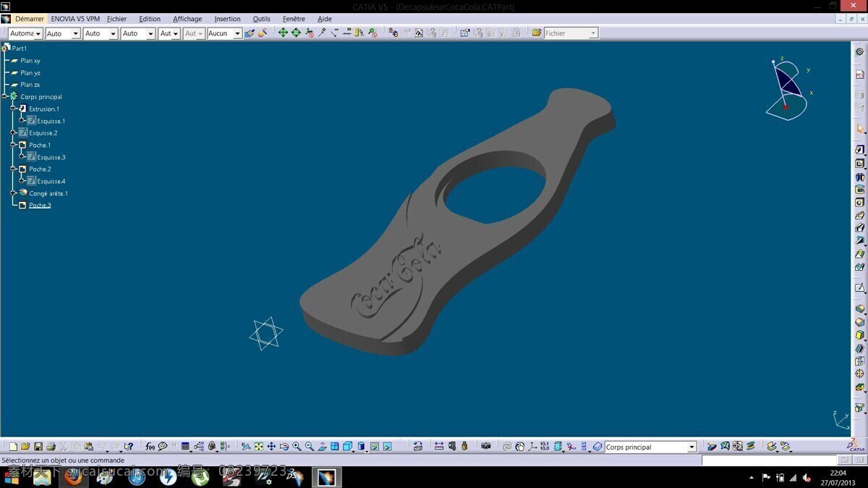
Task: Save the part with floppy icon
Action: (38, 447)
